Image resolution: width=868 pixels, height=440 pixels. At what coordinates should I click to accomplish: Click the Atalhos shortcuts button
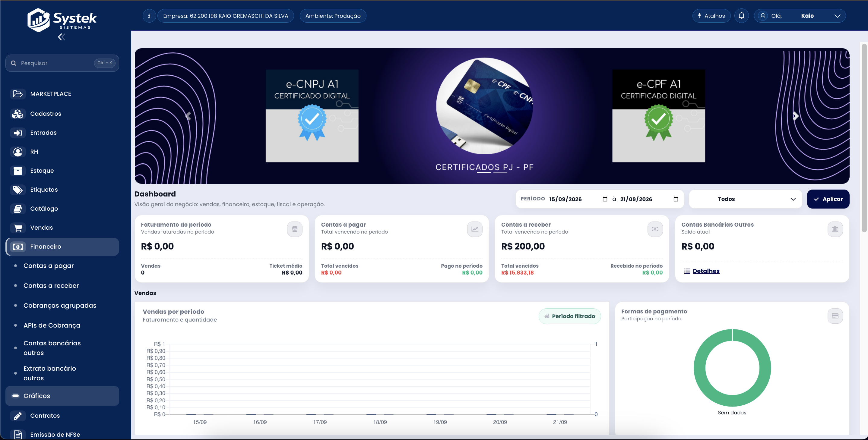click(x=711, y=16)
